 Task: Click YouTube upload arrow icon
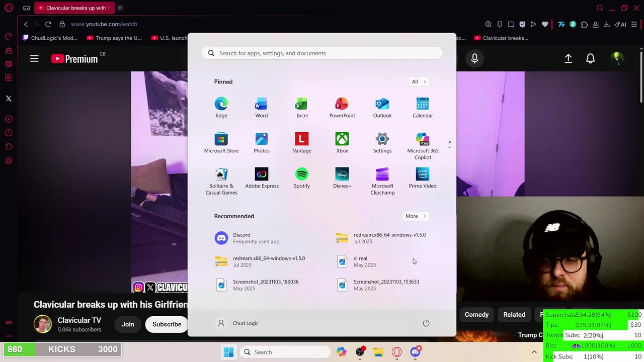pos(568,59)
